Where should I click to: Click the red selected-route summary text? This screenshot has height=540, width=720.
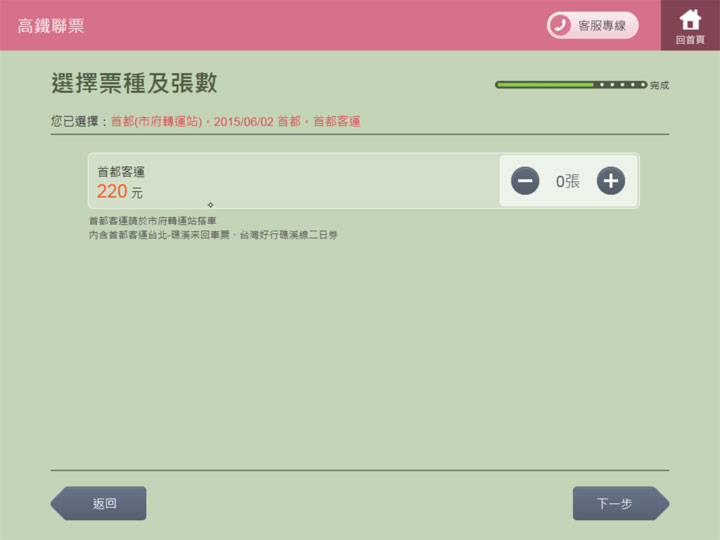pos(235,122)
